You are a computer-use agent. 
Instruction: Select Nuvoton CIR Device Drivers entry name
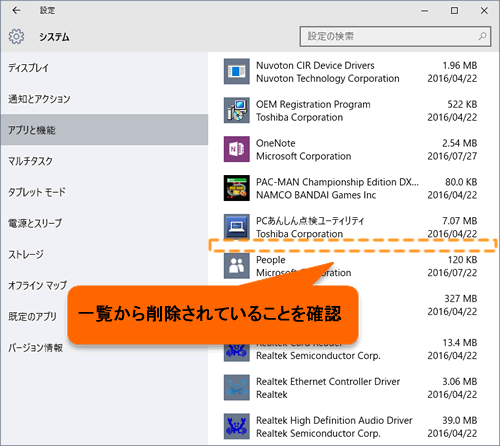pyautogui.click(x=315, y=65)
